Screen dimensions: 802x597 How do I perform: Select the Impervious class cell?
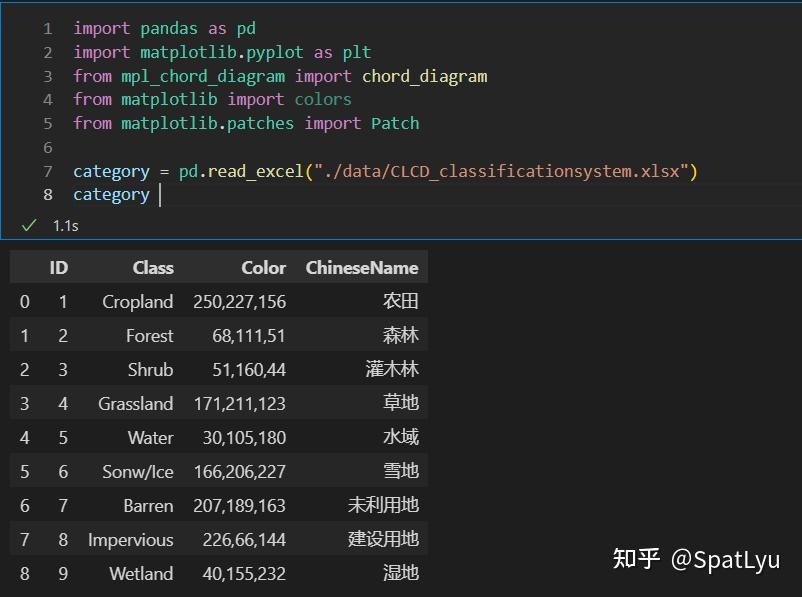pos(131,540)
